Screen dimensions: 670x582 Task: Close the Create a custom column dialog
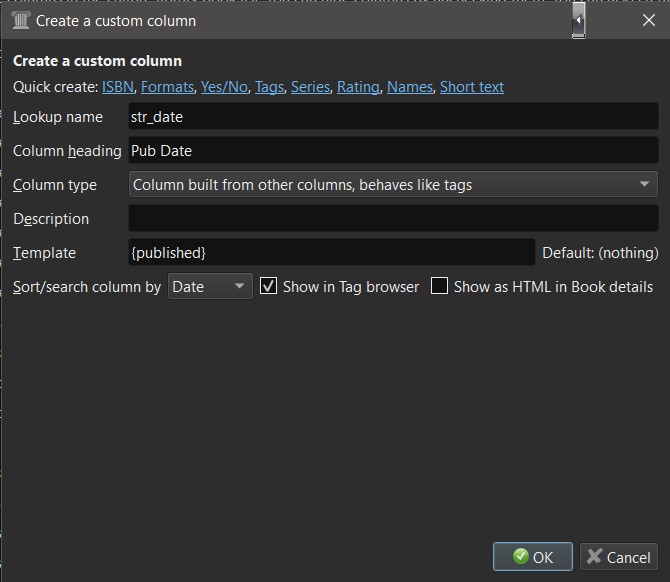tap(648, 20)
